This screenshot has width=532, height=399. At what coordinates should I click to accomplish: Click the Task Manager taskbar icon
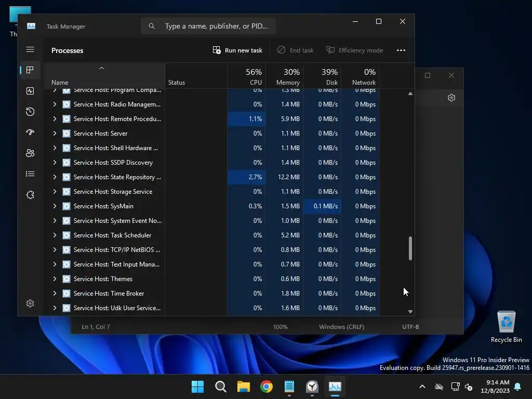point(335,387)
